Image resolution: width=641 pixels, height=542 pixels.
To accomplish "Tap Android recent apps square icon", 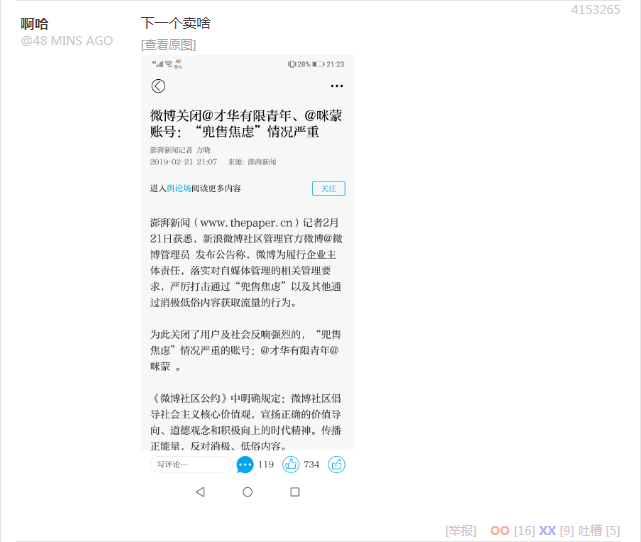I will 295,492.
